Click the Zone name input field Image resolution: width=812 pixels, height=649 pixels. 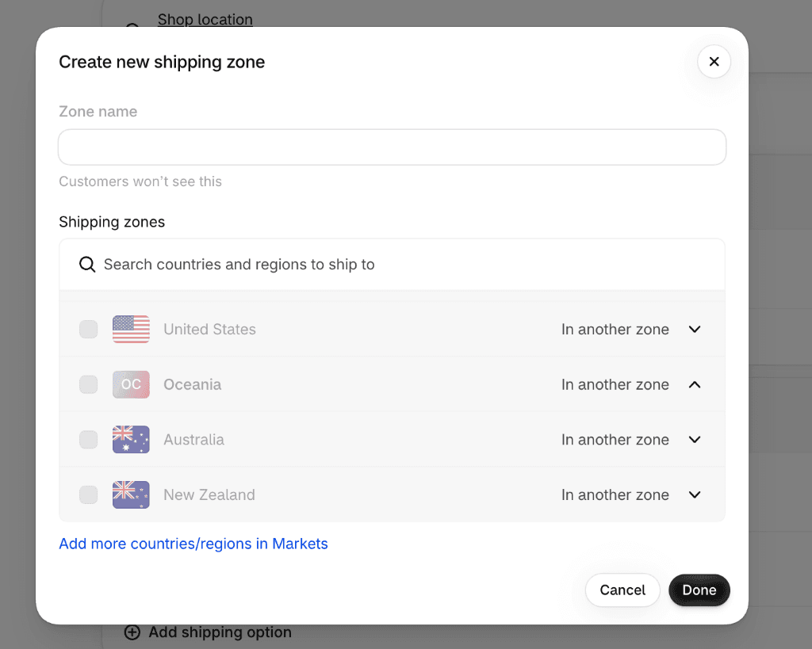[x=392, y=147]
